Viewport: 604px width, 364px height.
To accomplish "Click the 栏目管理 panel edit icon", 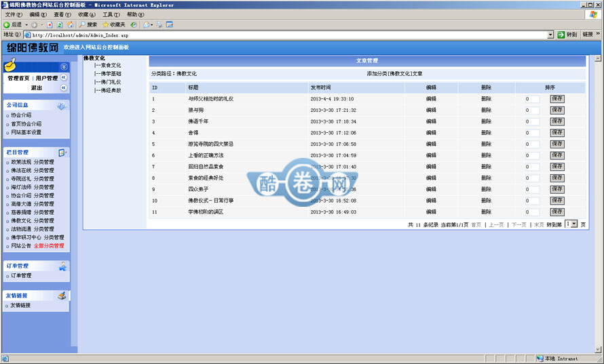I will click(x=62, y=153).
